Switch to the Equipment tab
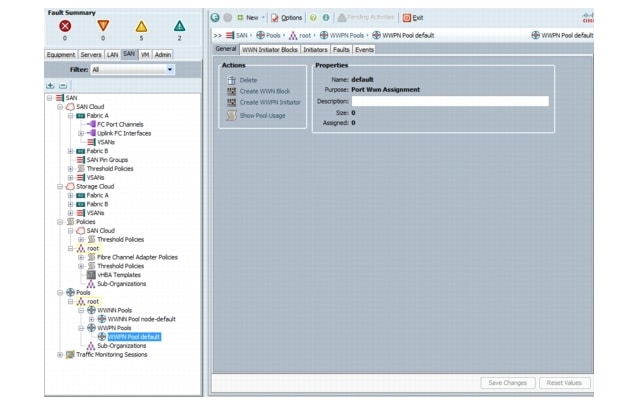Screen dimensions: 642x405 (61, 54)
